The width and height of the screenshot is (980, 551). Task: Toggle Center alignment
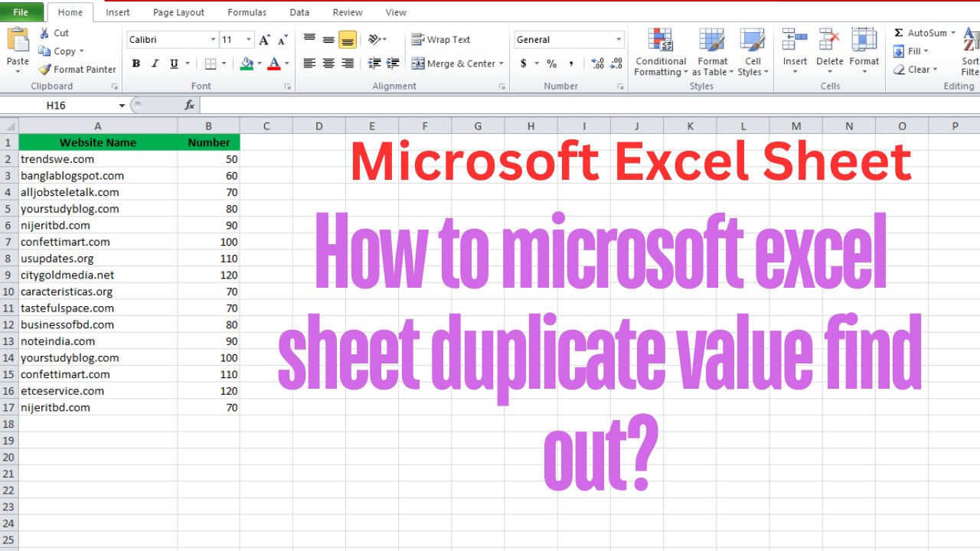328,64
